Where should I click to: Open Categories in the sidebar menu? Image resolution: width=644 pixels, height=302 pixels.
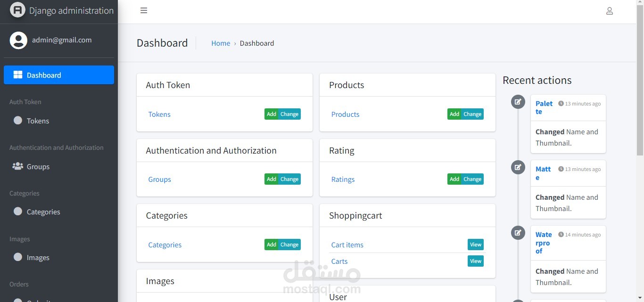[x=43, y=212]
